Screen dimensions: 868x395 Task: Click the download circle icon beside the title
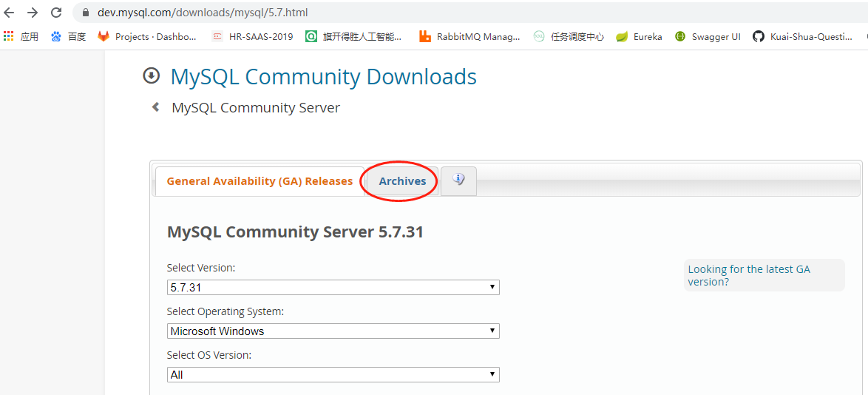(x=151, y=76)
